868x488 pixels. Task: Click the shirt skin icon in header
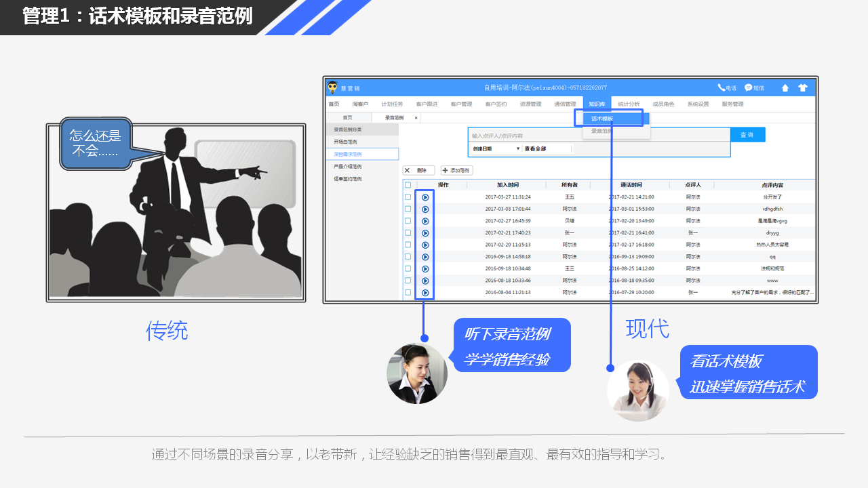[x=803, y=88]
